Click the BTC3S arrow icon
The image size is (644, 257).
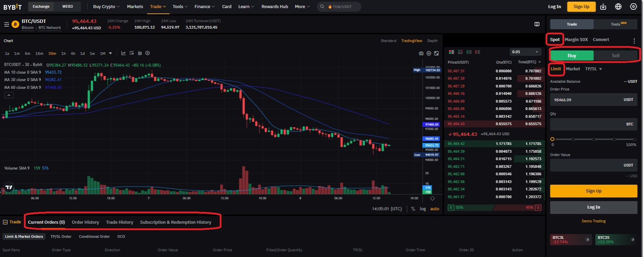[x=633, y=240]
